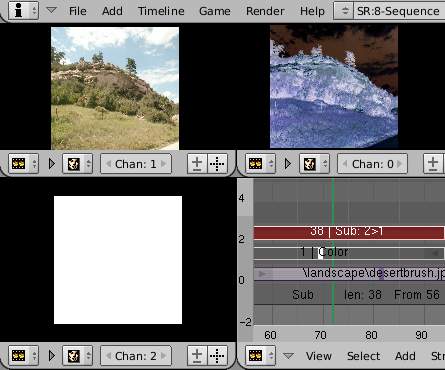Toggle menu triangle in the Chan: 0 header
Screen dimensions: 445x370
(x=288, y=164)
